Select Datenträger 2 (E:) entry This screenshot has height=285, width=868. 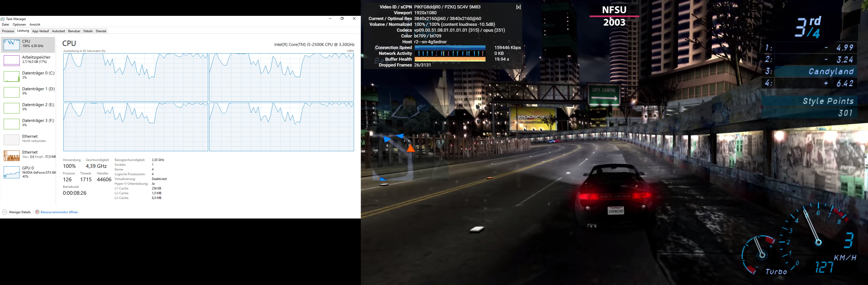point(28,108)
